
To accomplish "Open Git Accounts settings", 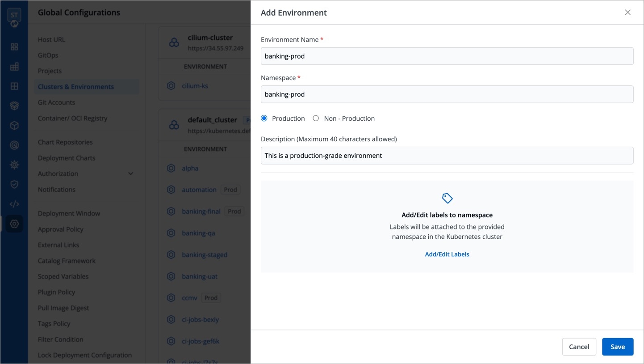I will 56,102.
